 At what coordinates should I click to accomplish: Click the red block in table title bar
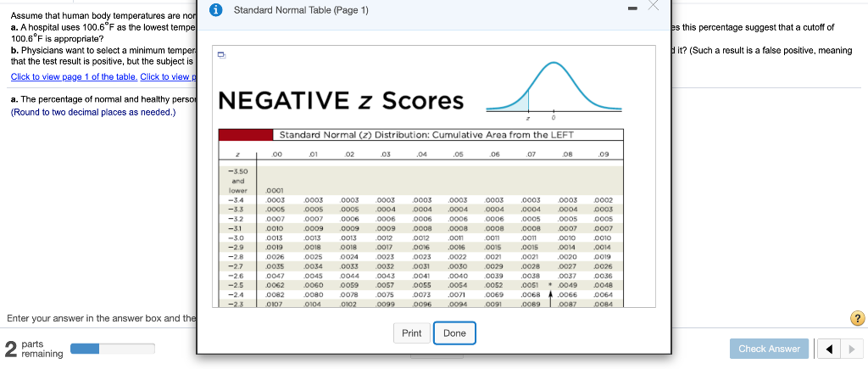click(x=247, y=135)
